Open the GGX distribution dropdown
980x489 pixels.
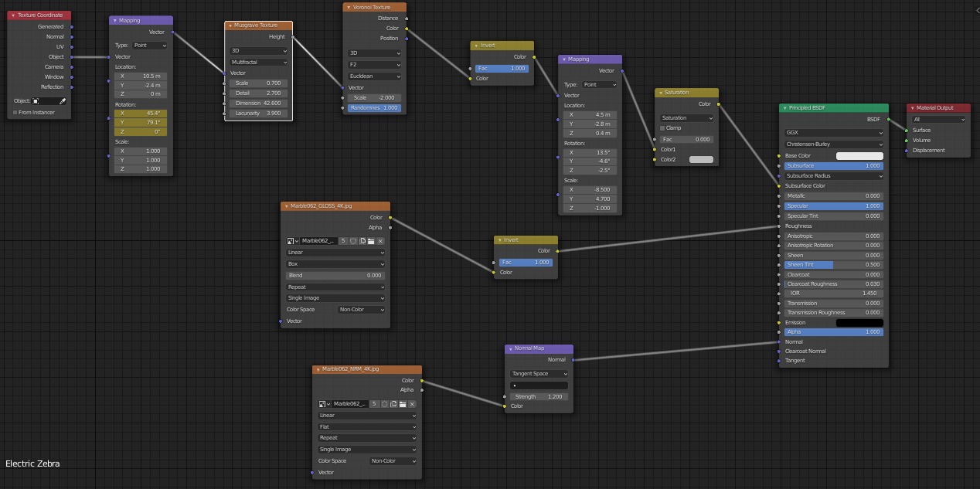(834, 133)
